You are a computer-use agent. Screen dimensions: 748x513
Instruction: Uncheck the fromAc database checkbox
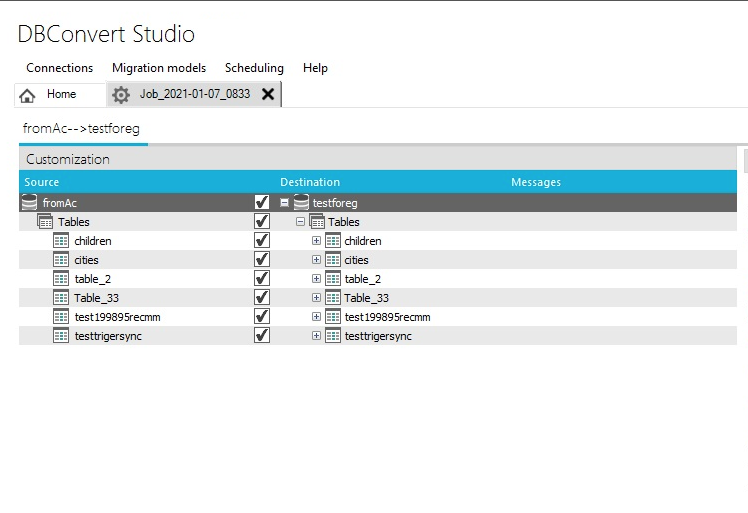pos(262,203)
